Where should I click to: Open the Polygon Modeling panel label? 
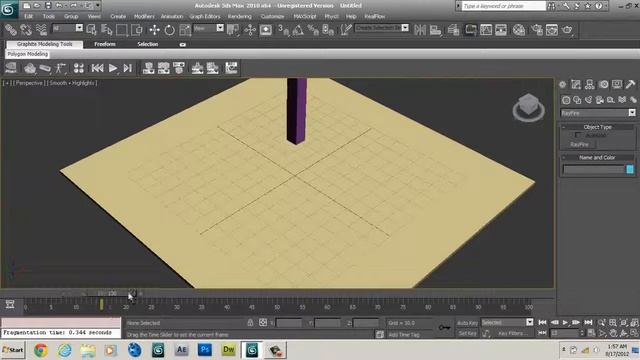[28, 54]
